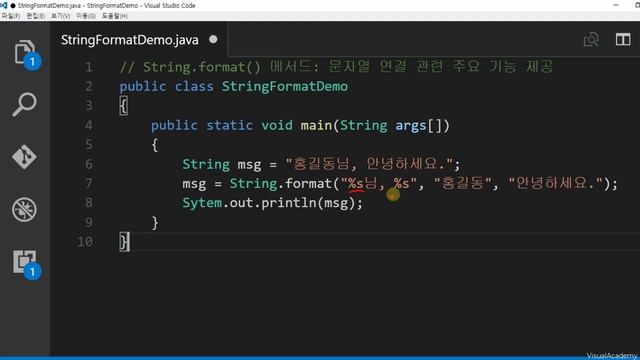Click line number 6 in the gutter
This screenshot has height=360, width=640.
click(x=89, y=164)
